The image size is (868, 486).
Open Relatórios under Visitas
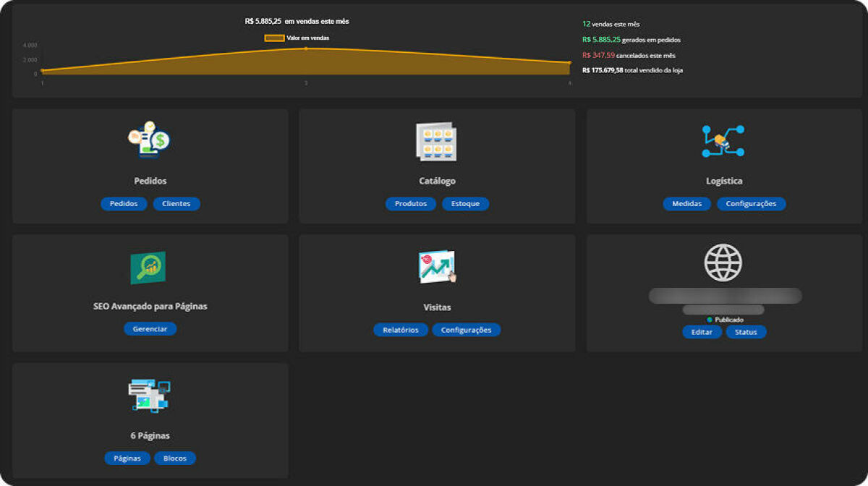pyautogui.click(x=400, y=329)
